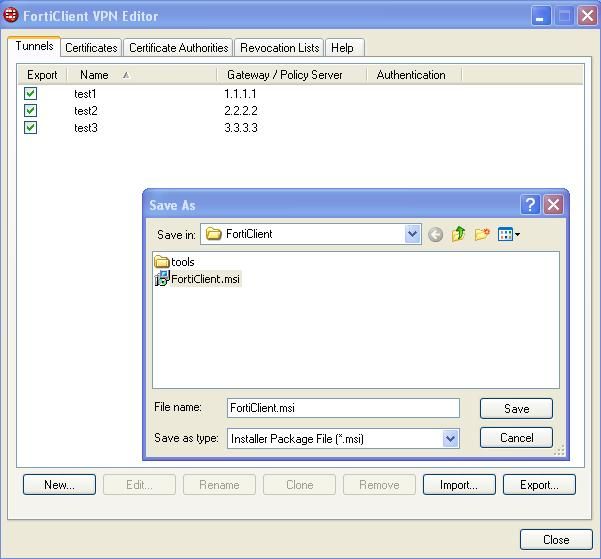Go up one folder level in Save As
This screenshot has height=559, width=601.
pyautogui.click(x=458, y=234)
